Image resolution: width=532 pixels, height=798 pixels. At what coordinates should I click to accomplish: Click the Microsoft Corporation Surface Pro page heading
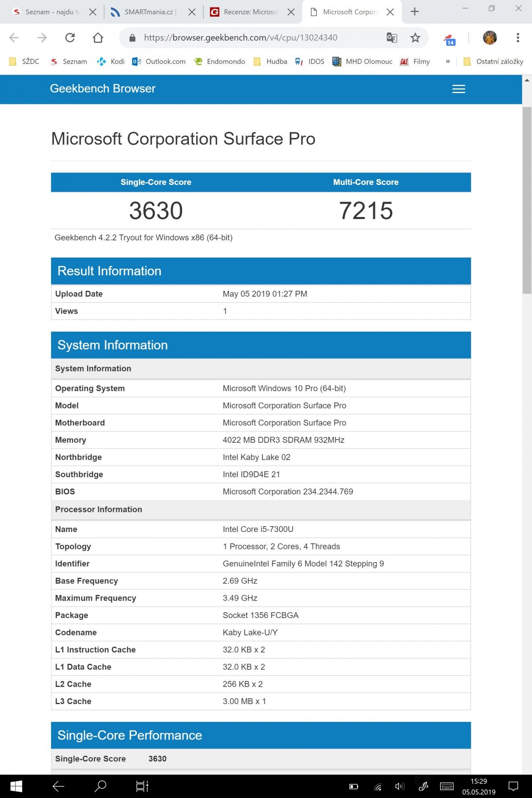[183, 139]
